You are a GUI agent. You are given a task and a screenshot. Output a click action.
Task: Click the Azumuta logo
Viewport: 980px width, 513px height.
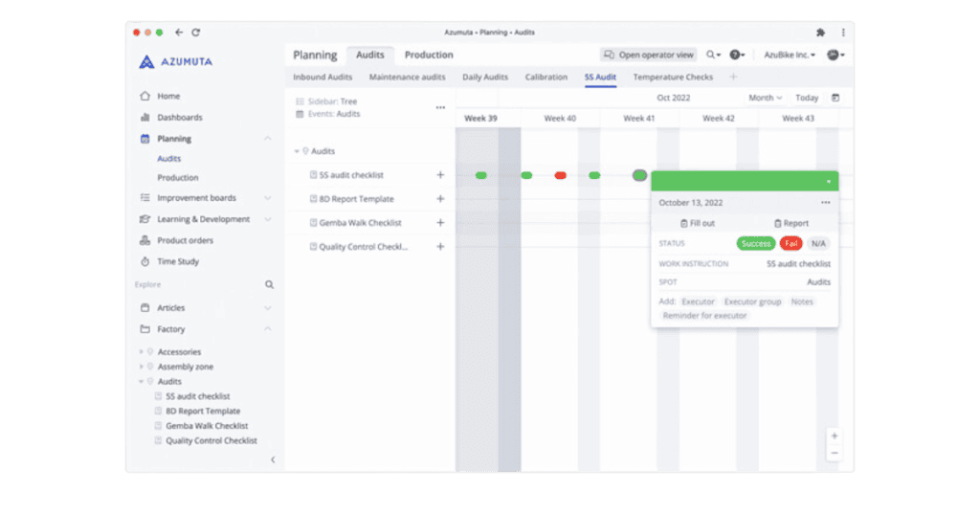(x=176, y=61)
